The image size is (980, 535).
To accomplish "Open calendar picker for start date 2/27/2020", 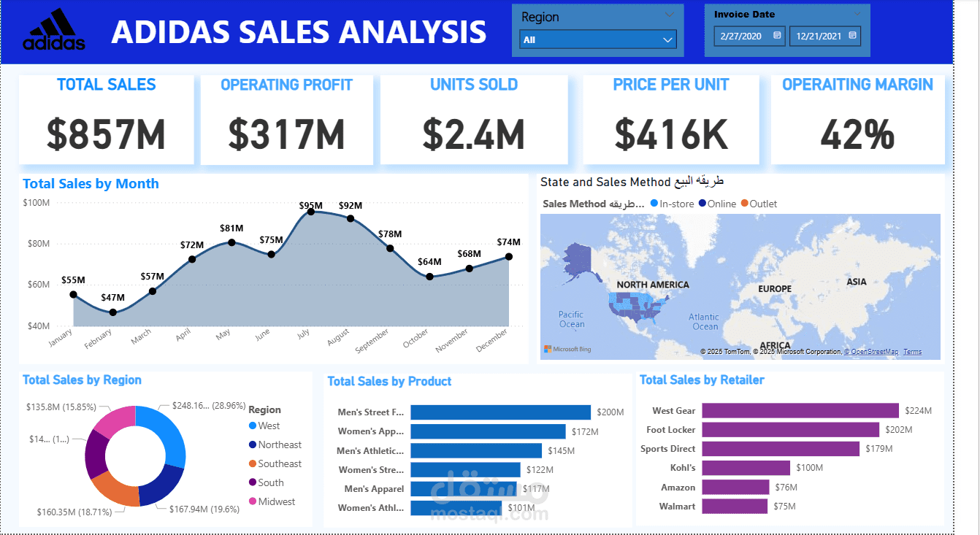I will (778, 35).
